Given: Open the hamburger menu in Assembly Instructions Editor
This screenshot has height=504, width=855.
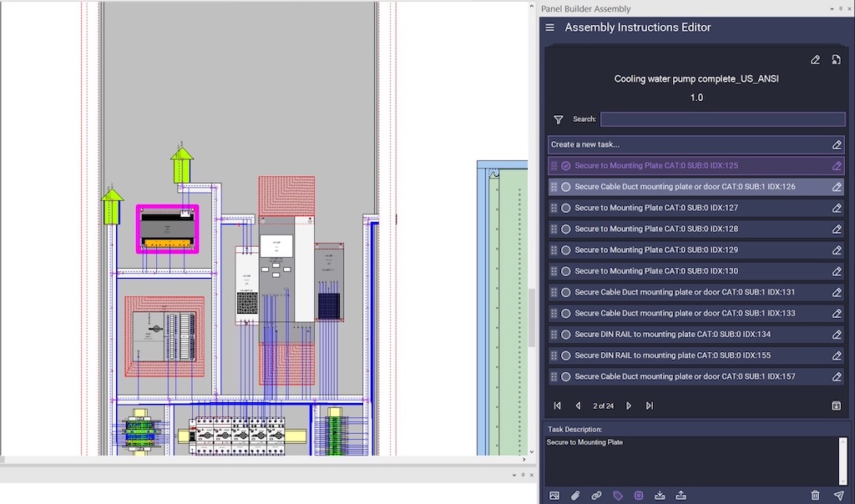Looking at the screenshot, I should (x=549, y=28).
